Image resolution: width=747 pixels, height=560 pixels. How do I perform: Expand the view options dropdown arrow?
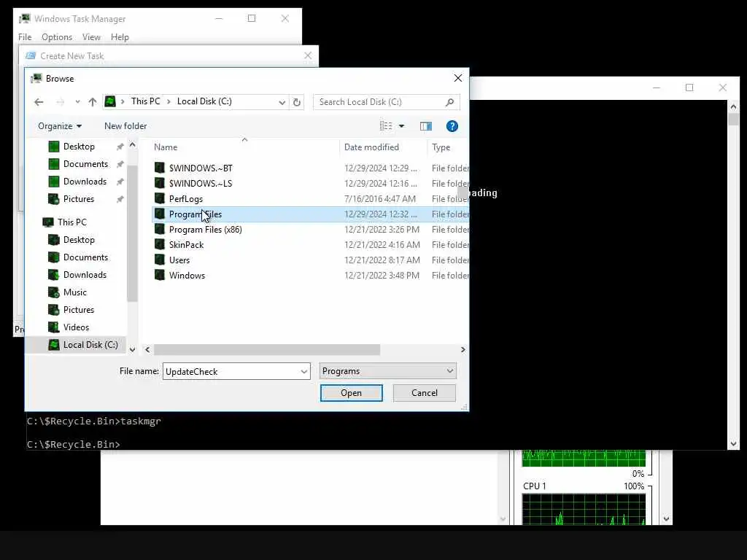click(402, 126)
